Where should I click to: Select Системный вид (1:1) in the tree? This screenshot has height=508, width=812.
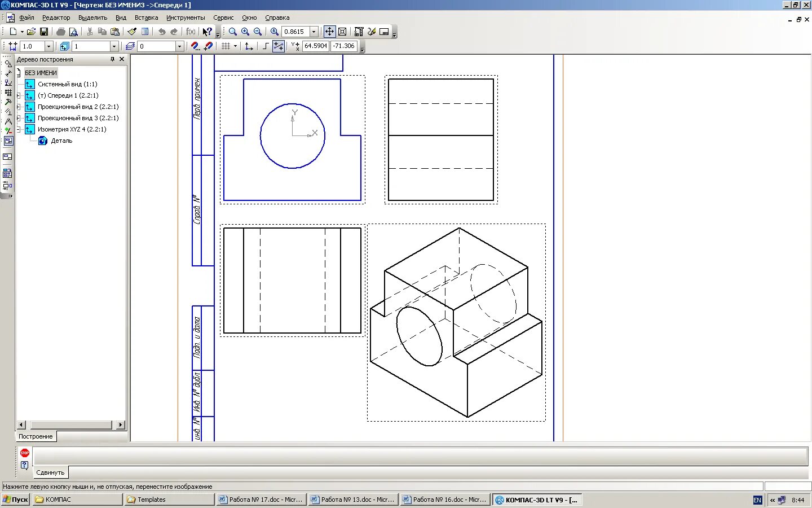tap(67, 84)
